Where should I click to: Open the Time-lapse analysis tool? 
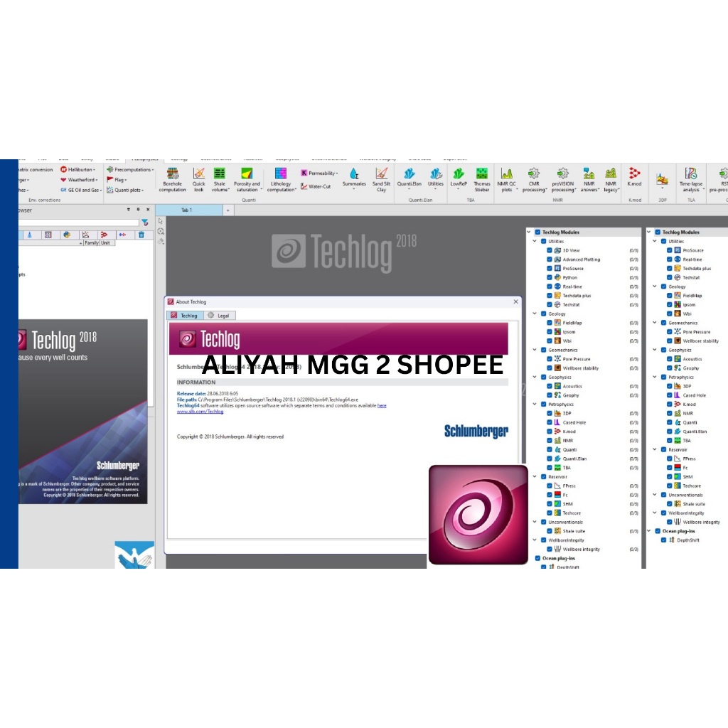691,180
